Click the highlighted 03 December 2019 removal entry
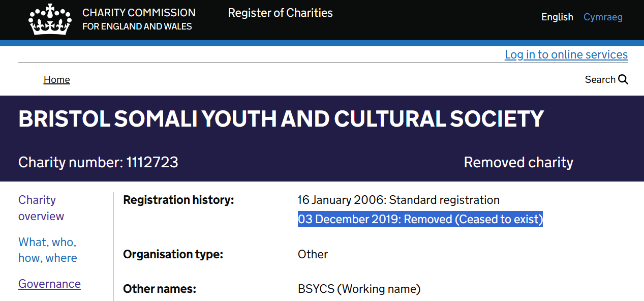 [x=420, y=219]
